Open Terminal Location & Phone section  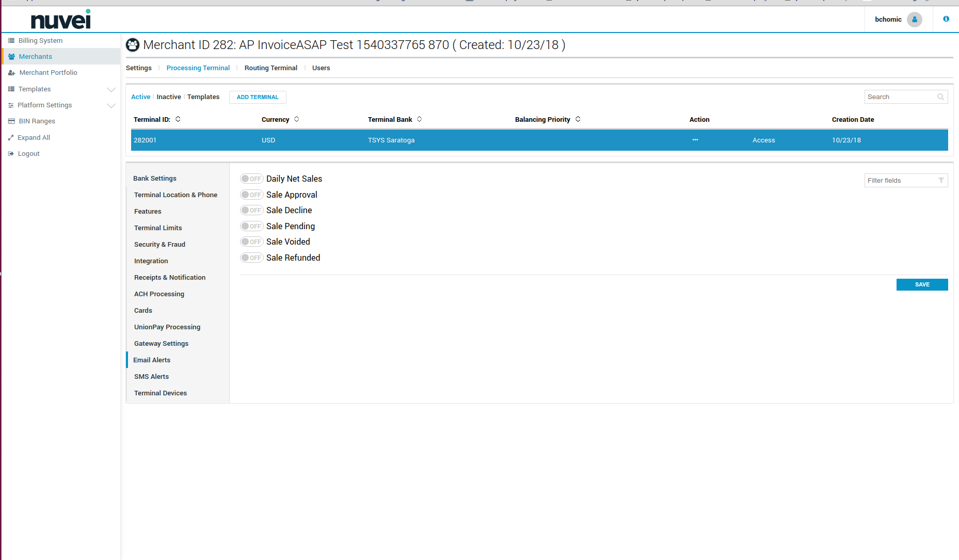(175, 195)
